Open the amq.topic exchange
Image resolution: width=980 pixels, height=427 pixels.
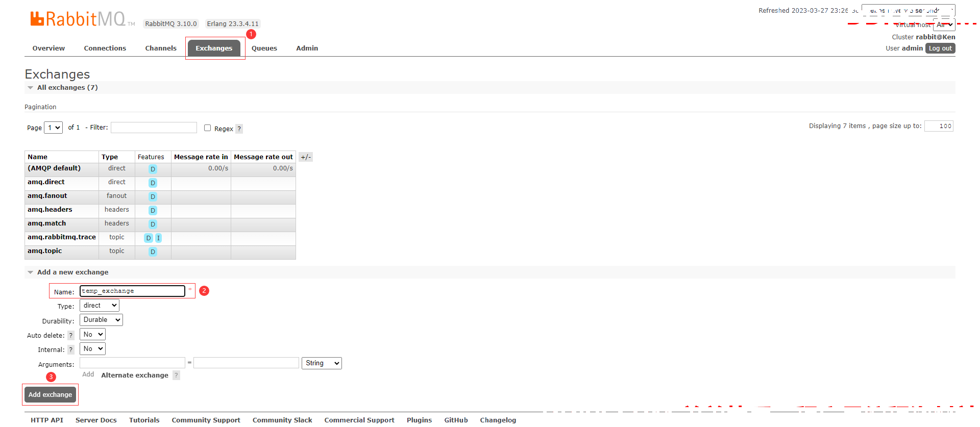(44, 250)
